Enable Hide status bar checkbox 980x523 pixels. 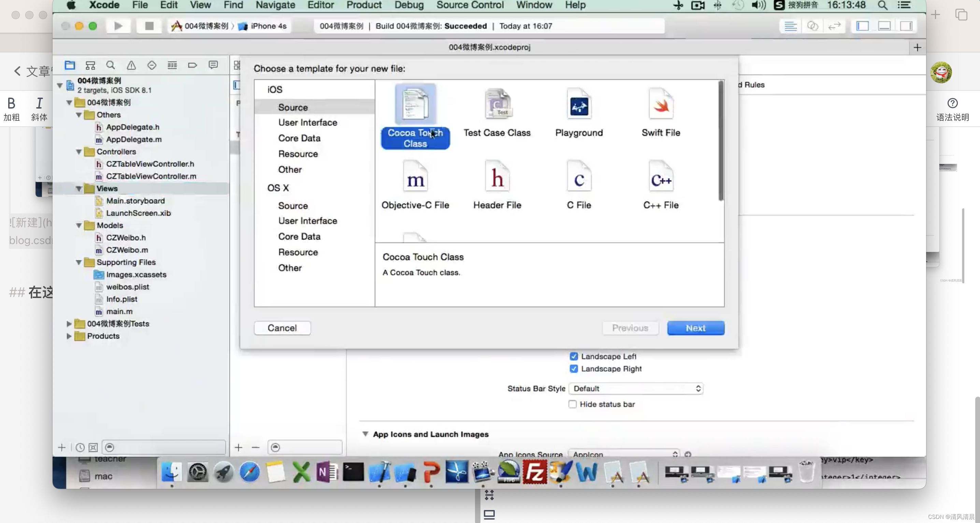pos(573,404)
